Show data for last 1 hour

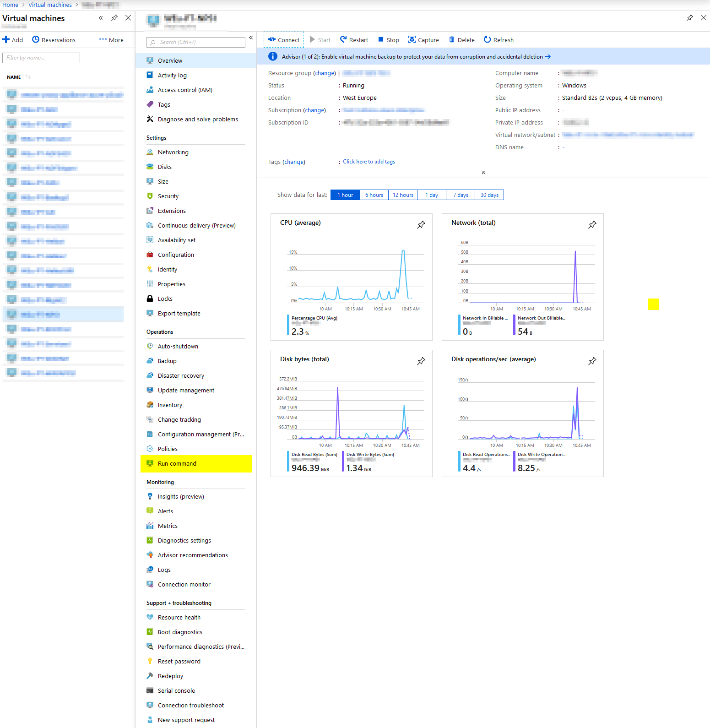point(345,195)
